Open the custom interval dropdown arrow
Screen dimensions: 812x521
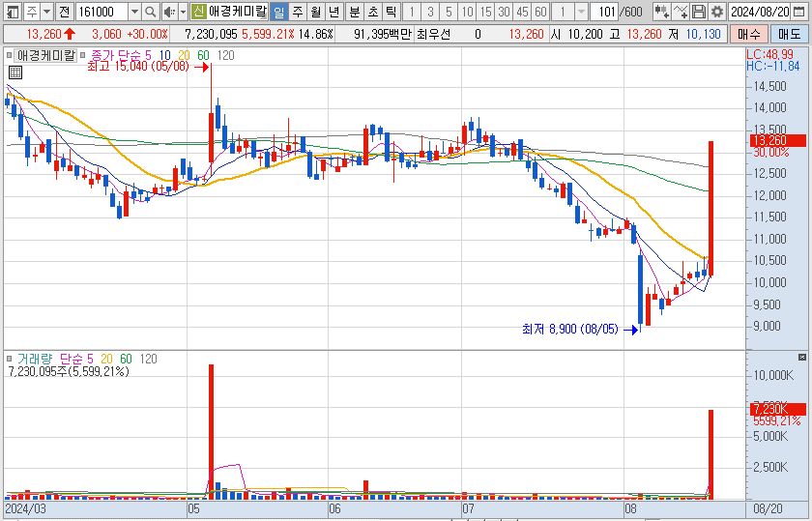[x=582, y=12]
